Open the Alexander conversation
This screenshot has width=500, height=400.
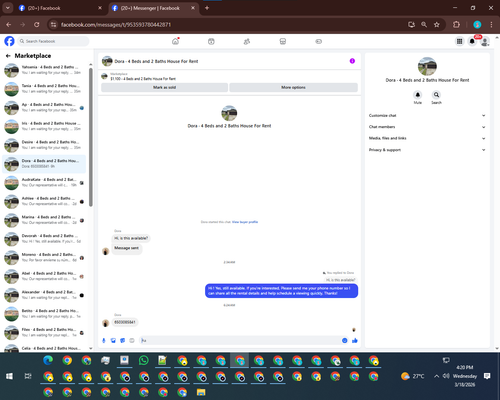(44, 295)
